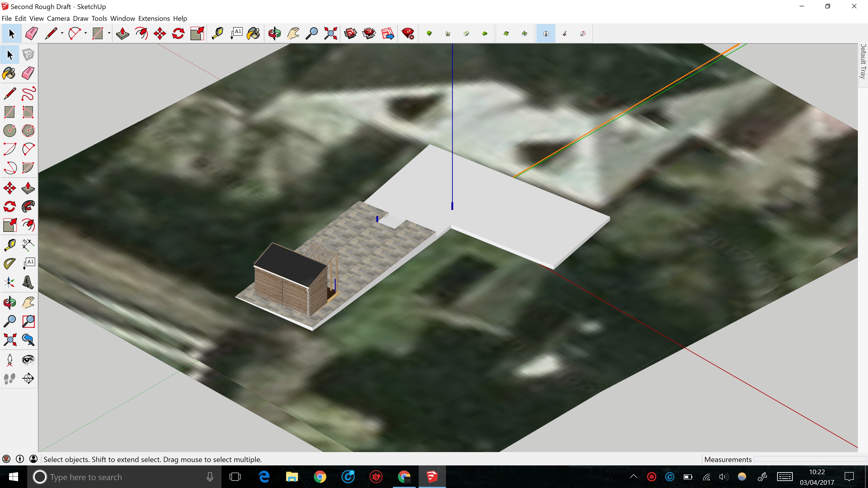This screenshot has width=868, height=488.
Task: Expand the Arc tool dropdown arrow
Action: pos(86,33)
